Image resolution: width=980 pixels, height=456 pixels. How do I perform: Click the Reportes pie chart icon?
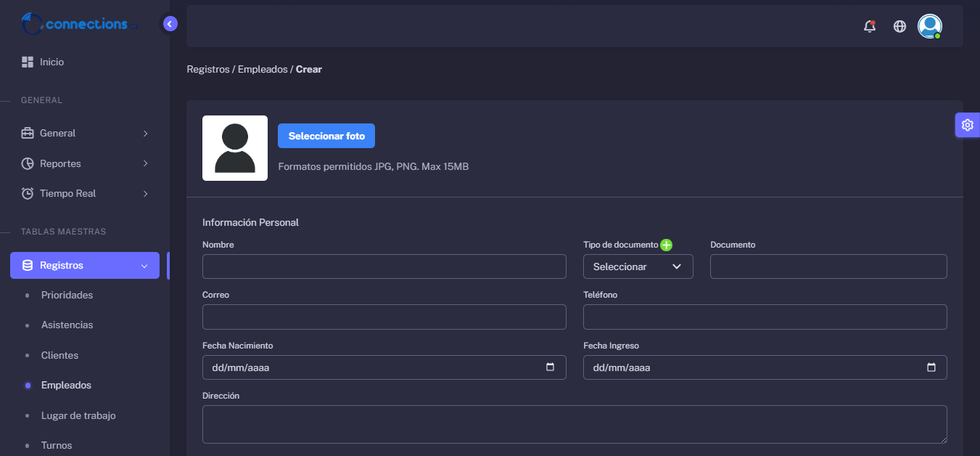click(28, 163)
